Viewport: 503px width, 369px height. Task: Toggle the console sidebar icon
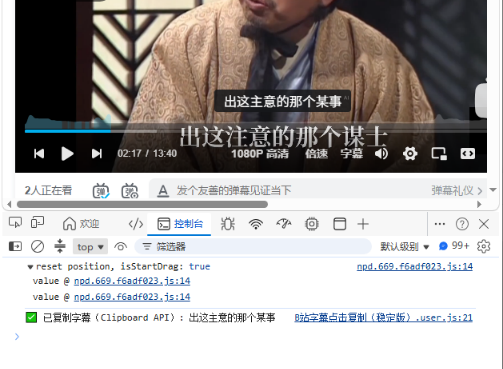pyautogui.click(x=15, y=247)
